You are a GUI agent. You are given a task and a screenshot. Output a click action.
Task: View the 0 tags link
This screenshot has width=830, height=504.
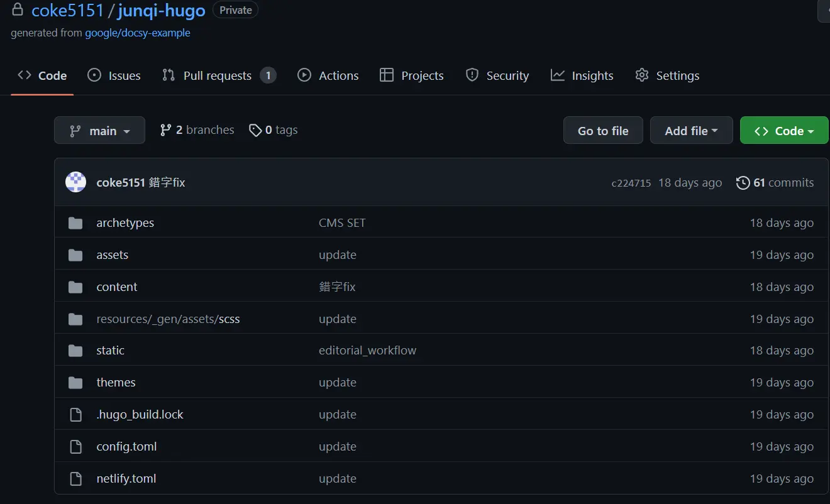(274, 130)
